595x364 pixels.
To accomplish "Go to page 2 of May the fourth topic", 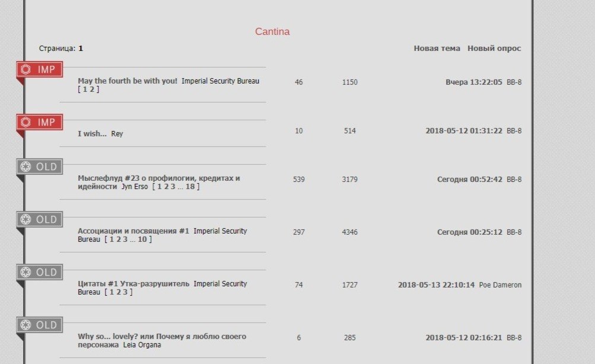I will click(92, 90).
